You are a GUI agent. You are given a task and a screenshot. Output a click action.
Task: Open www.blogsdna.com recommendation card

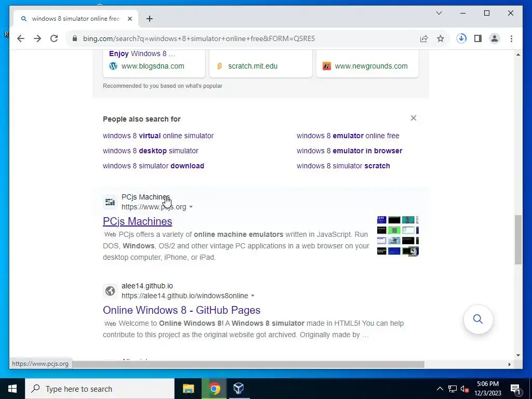point(154,63)
